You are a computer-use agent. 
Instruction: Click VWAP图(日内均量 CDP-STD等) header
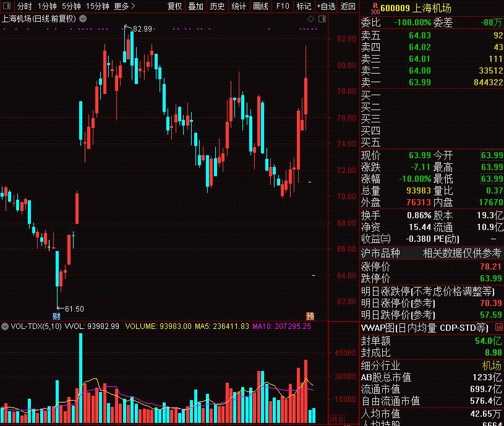[425, 328]
